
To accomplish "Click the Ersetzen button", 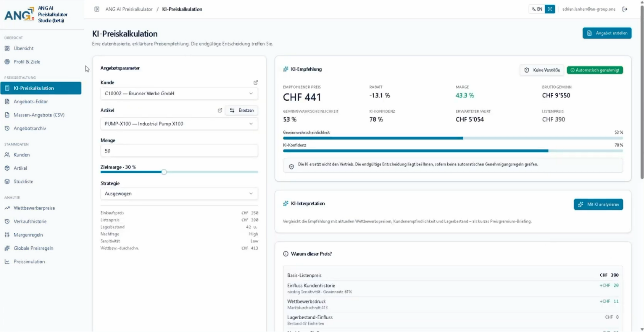I will (x=241, y=110).
